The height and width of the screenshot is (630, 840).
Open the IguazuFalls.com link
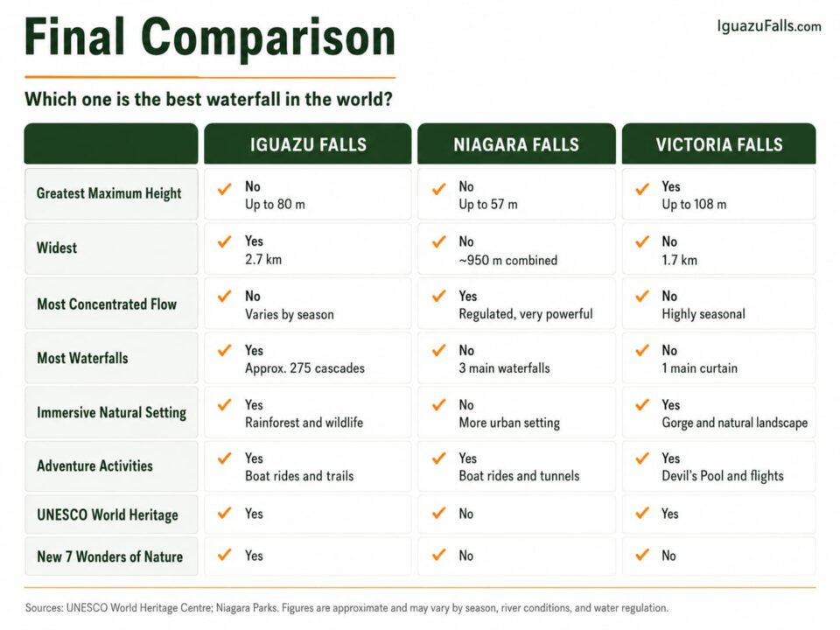[769, 25]
